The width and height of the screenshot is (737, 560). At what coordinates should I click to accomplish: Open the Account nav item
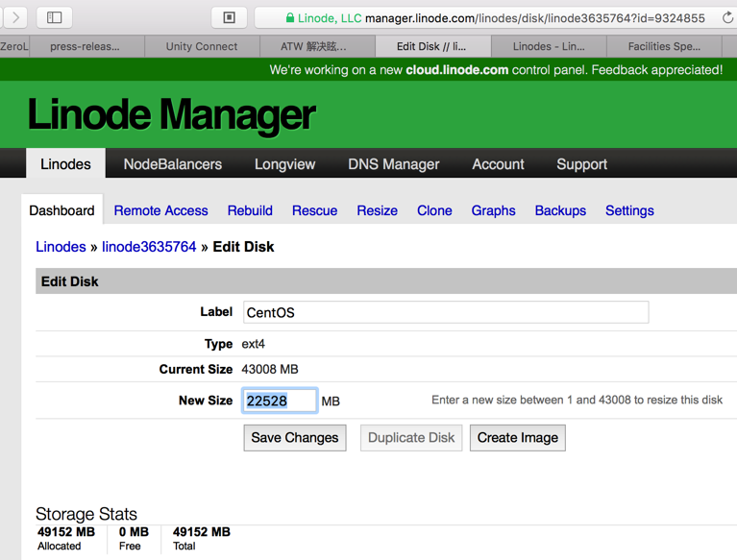[x=498, y=164]
